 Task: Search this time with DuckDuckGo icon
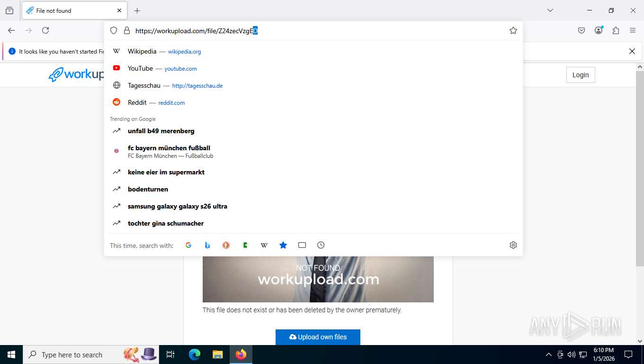pyautogui.click(x=226, y=245)
